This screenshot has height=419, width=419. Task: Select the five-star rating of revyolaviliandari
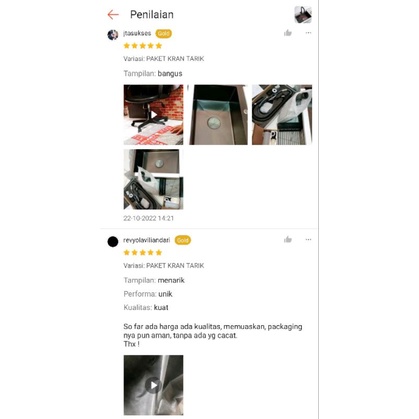[x=143, y=252]
